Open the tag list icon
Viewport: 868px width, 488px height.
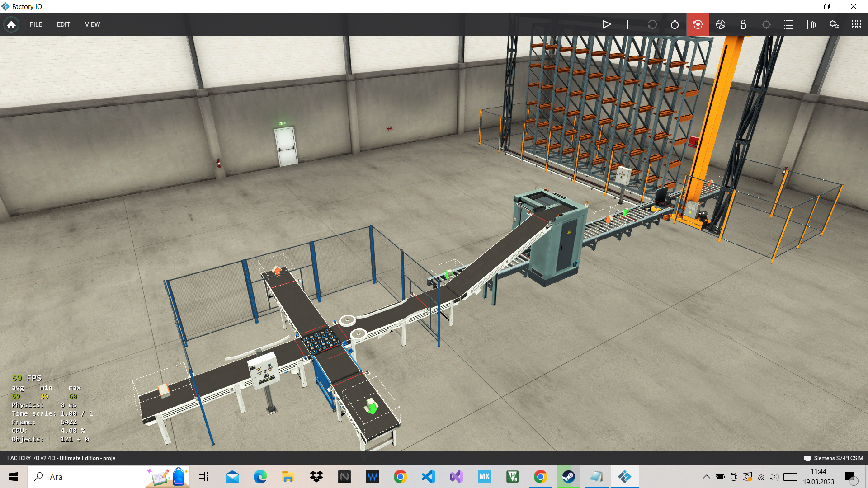(x=789, y=24)
